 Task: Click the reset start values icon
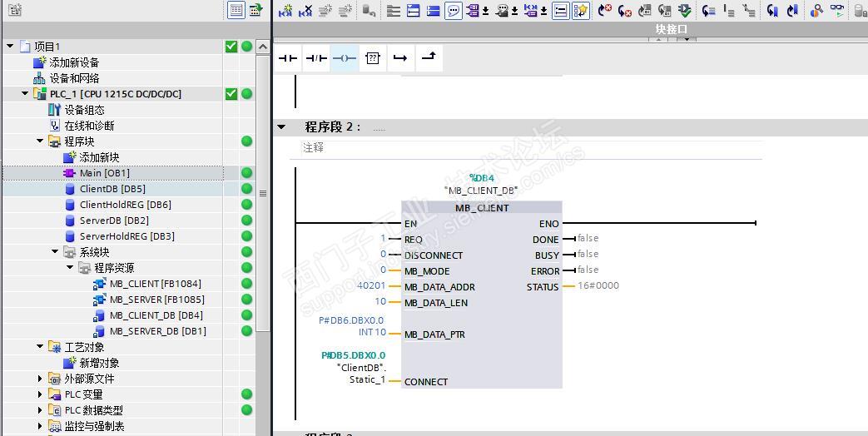370,10
